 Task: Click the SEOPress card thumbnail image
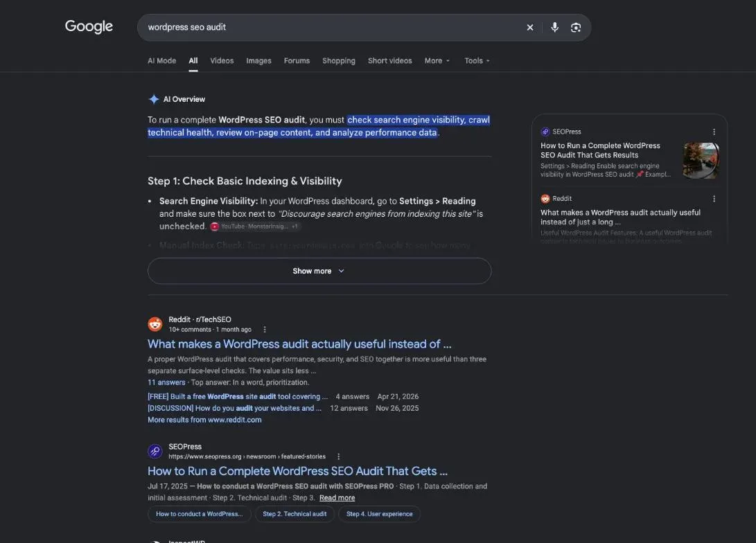(x=701, y=161)
